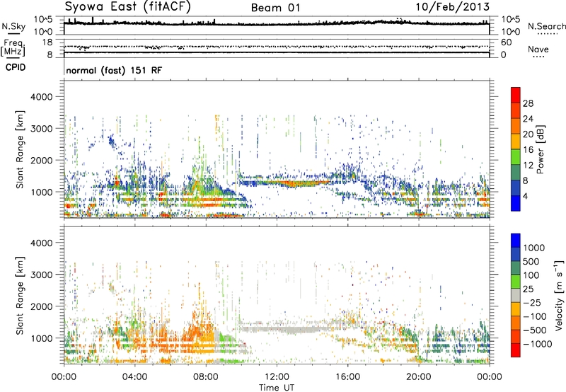Click the '100' Velocity colorbar label

point(531,275)
